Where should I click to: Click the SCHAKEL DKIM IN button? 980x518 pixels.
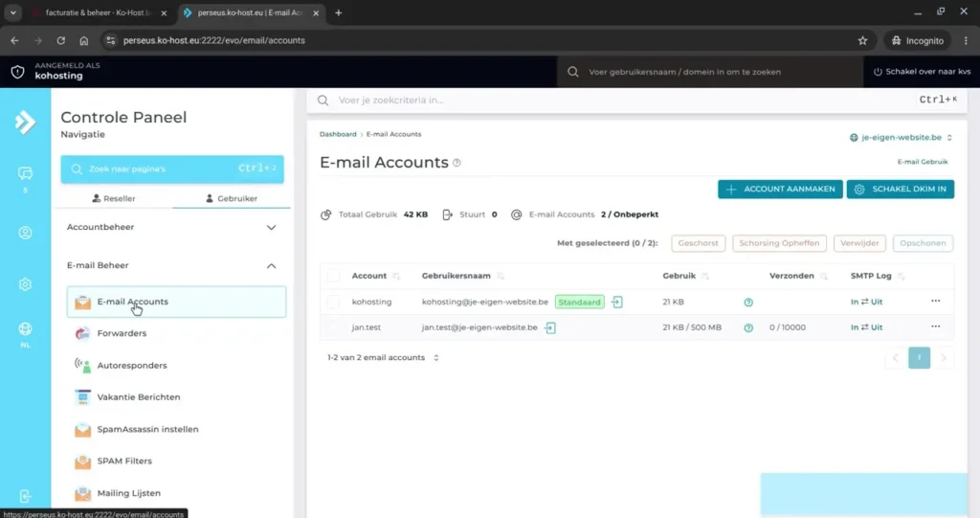(900, 189)
